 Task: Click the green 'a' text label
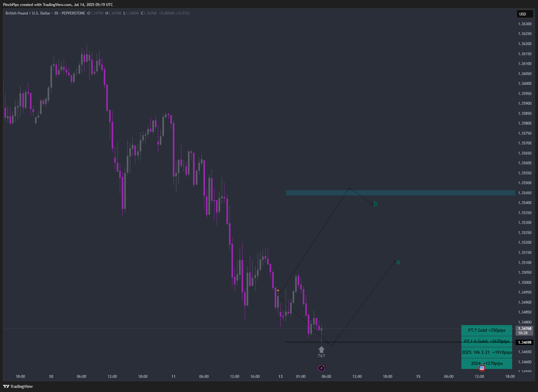[398, 262]
